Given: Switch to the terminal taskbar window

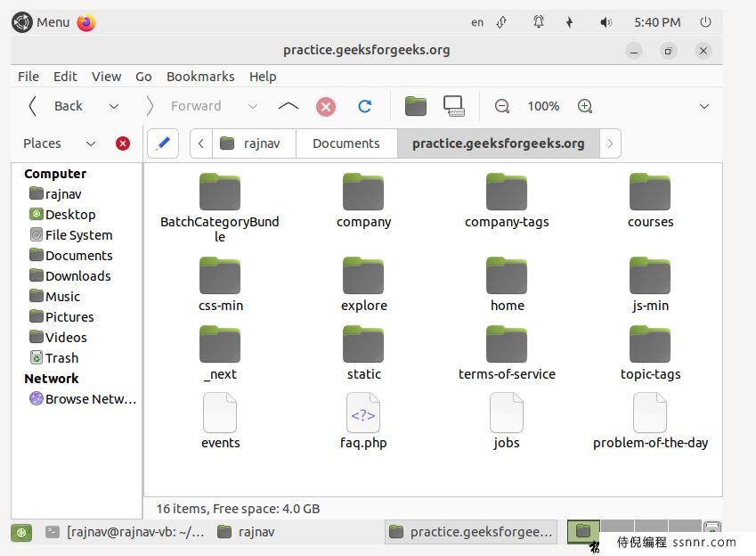Looking at the screenshot, I should [x=126, y=532].
